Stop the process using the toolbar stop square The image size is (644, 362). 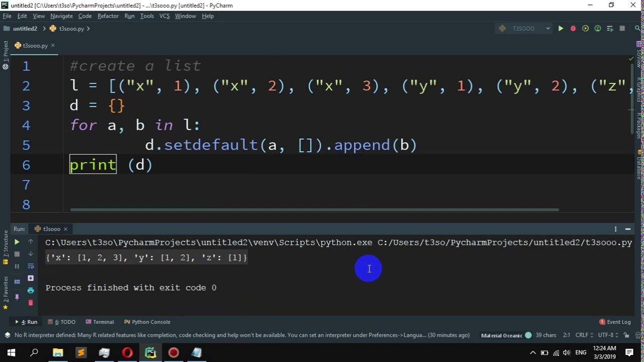pos(622,29)
